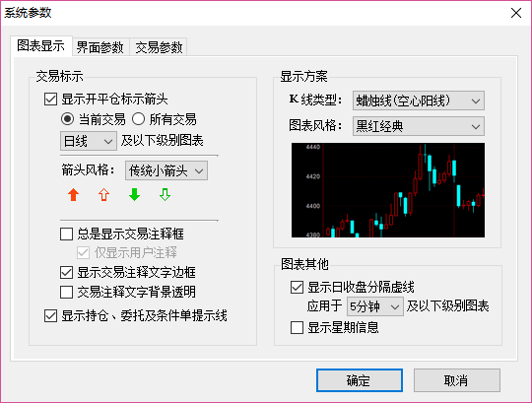Screen dimensions: 532x403
Task: Uncheck 显示交易注释文字边框
Action: click(x=67, y=272)
